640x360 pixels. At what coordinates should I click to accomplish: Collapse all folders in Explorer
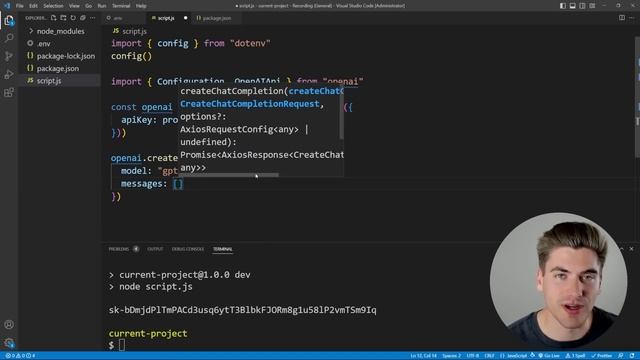[83, 18]
